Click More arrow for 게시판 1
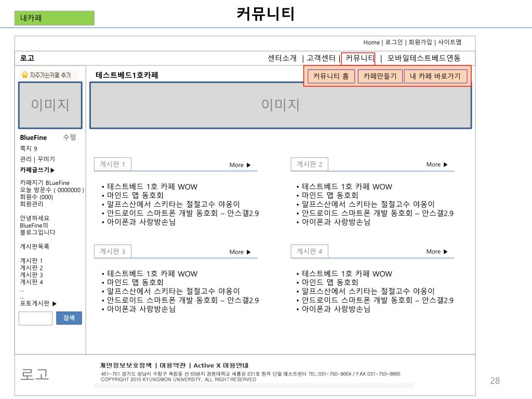Viewport: 532px width, 399px height. pos(249,165)
